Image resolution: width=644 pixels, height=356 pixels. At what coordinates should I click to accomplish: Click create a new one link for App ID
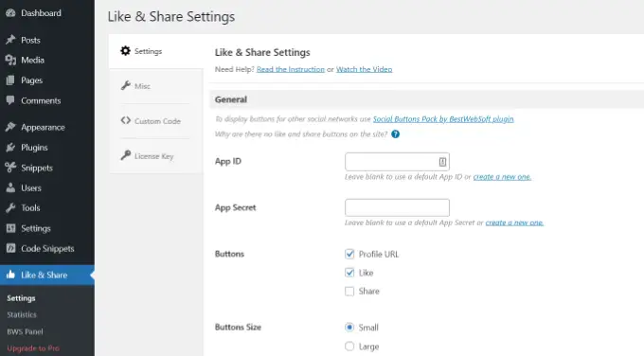point(502,177)
